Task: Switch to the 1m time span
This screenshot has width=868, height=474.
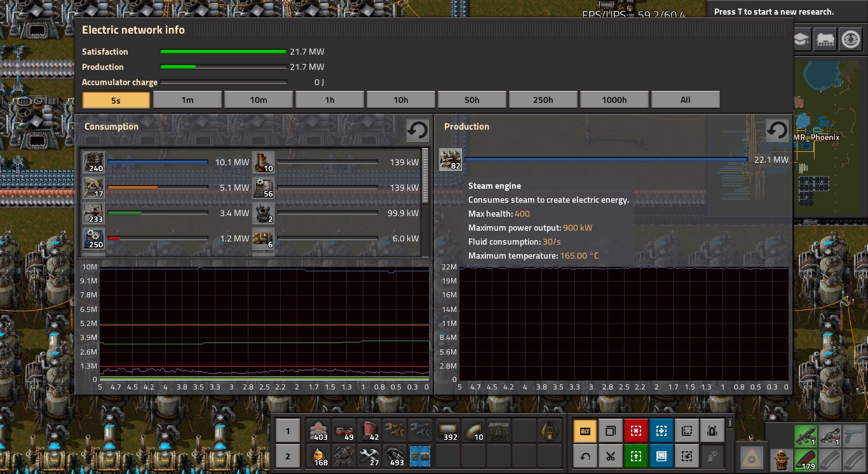Action: pos(187,100)
